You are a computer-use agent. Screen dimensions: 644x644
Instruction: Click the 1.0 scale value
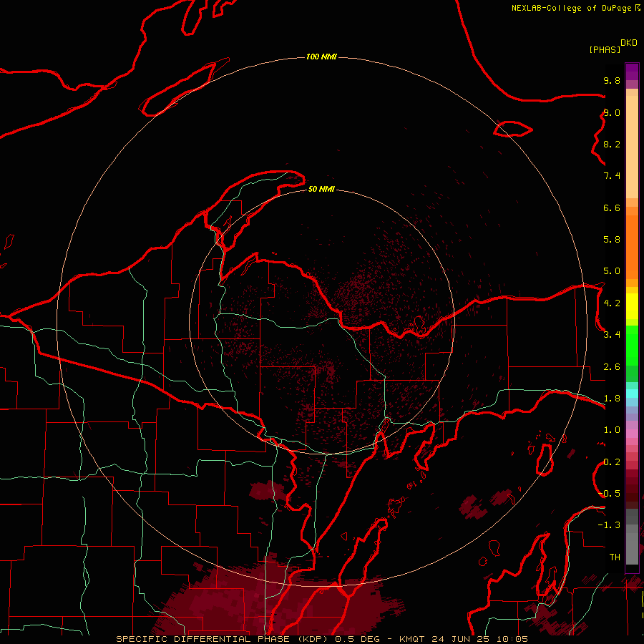point(612,429)
